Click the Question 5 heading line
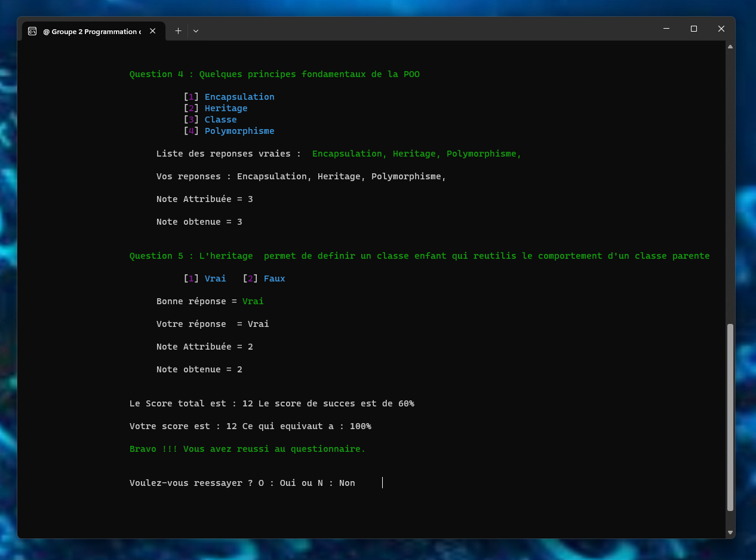The height and width of the screenshot is (560, 756). coord(419,256)
